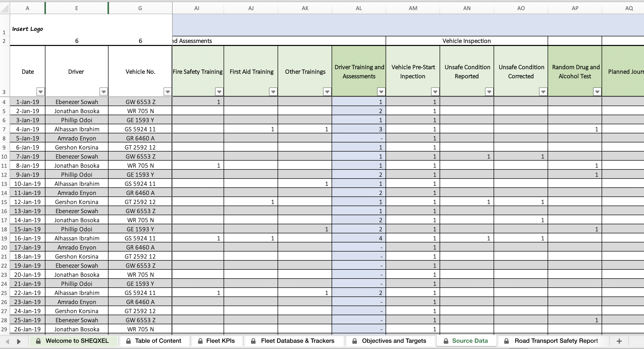Click Other Trainings value in row 18
644x349 pixels.
[x=305, y=229]
